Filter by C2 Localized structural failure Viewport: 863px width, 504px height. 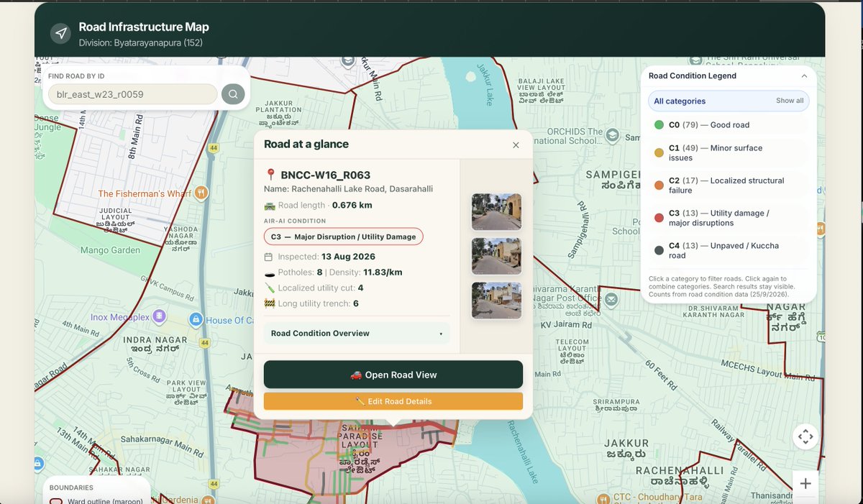tap(729, 185)
